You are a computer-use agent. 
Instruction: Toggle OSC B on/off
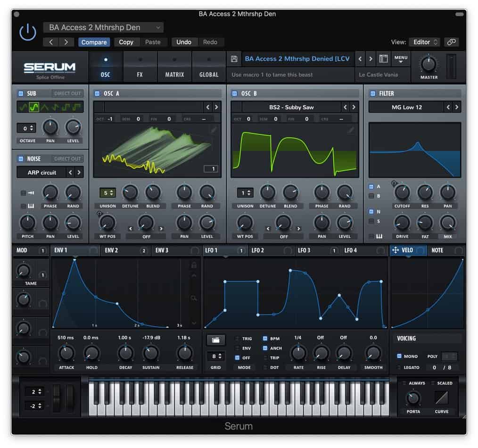click(x=235, y=93)
